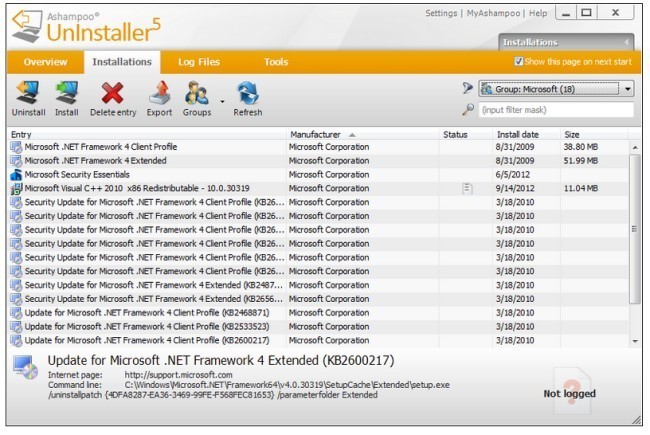Click the disc icon in details panel
650x435 pixels.
[25, 367]
